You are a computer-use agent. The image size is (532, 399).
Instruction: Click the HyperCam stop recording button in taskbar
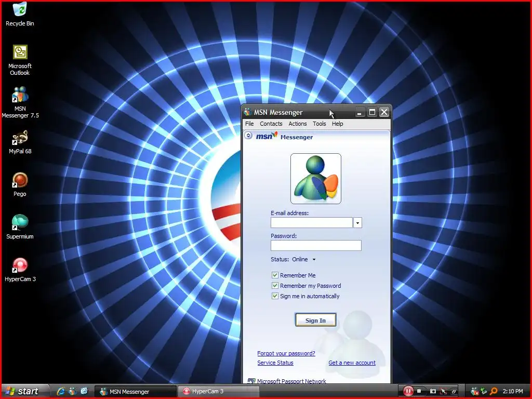pos(419,391)
